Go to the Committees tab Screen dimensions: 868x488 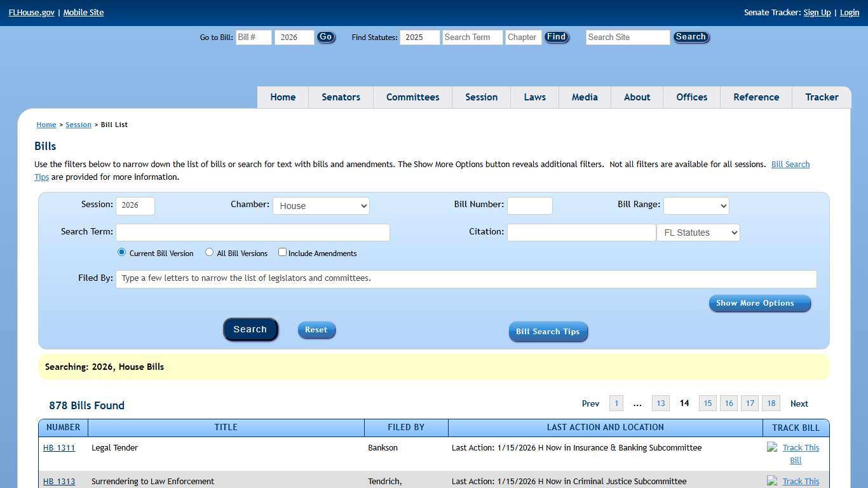click(412, 97)
